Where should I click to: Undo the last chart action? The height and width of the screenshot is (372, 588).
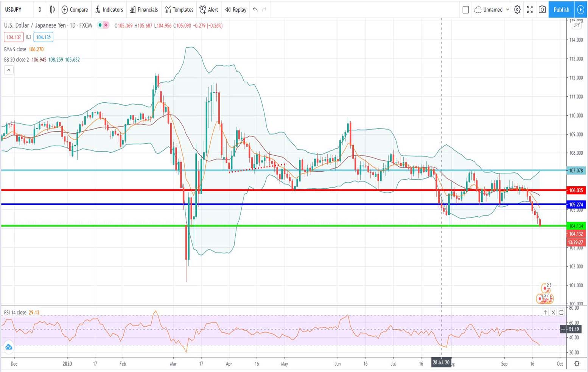coord(255,9)
